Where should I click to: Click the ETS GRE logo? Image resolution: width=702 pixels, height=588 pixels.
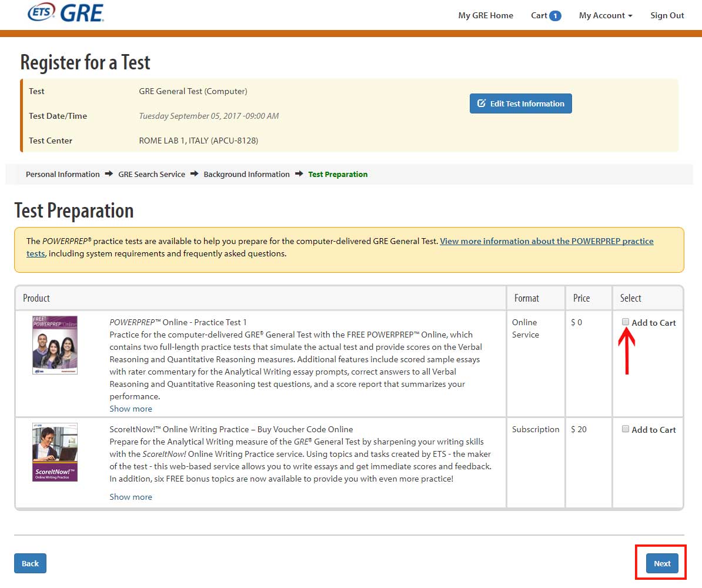pyautogui.click(x=65, y=12)
